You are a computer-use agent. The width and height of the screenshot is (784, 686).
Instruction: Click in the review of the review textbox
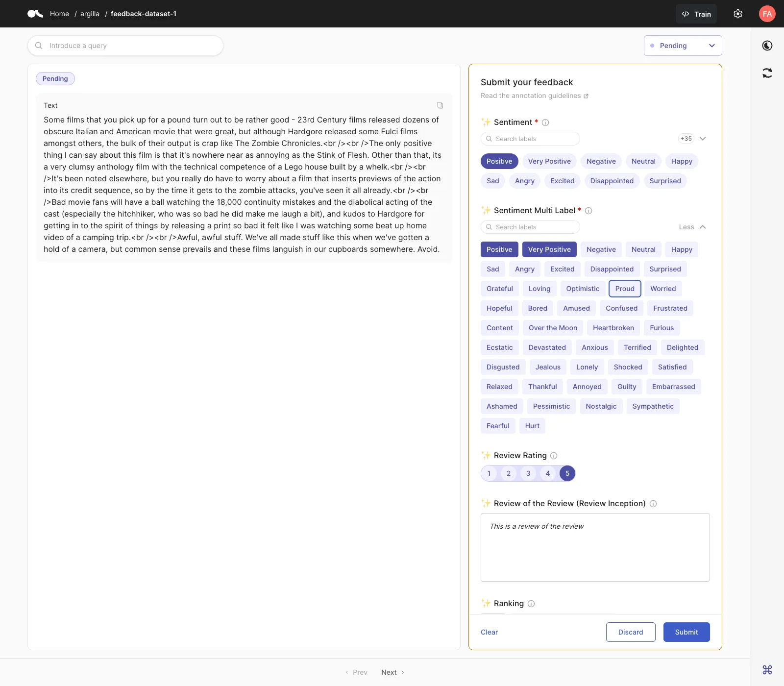pyautogui.click(x=595, y=547)
